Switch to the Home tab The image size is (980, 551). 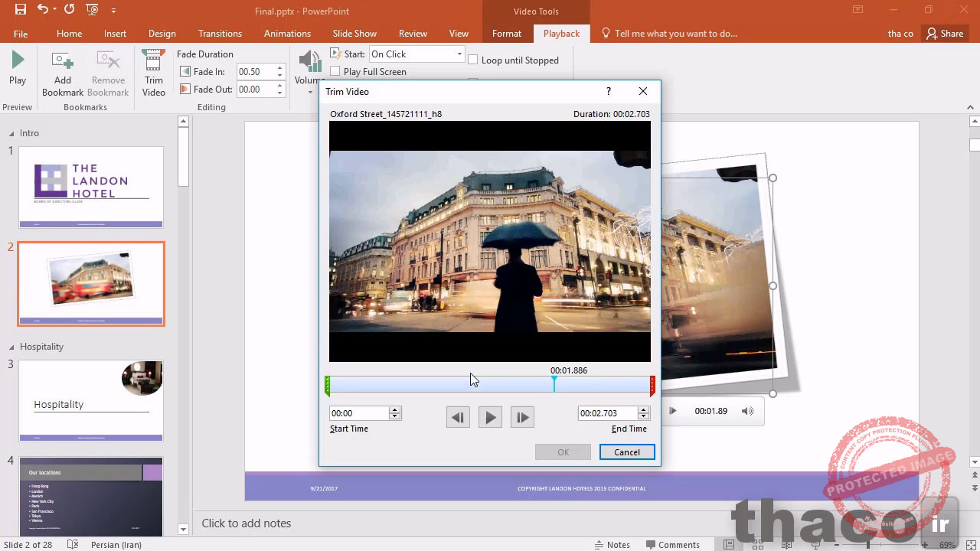(69, 34)
